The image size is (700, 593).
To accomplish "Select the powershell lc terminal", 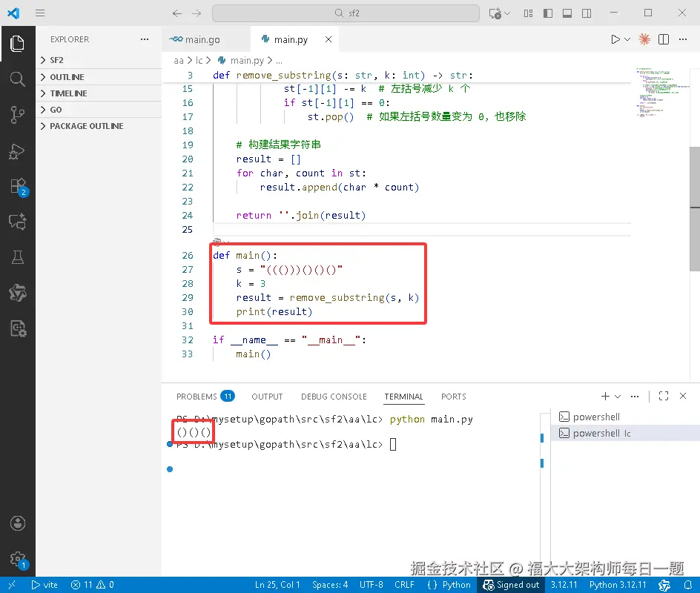I will click(624, 433).
